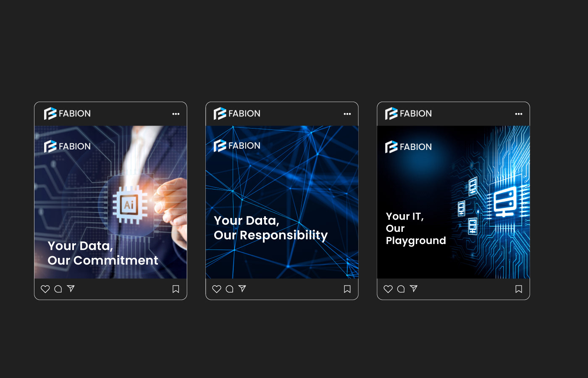
Task: Open comment bubble under 'Our Playground' post
Action: pyautogui.click(x=401, y=289)
